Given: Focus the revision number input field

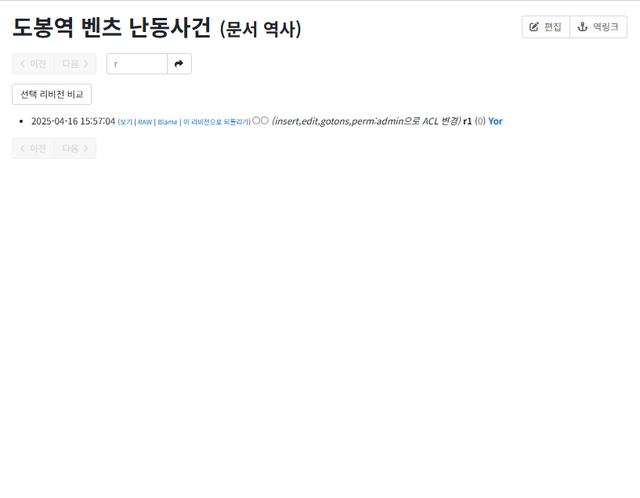Looking at the screenshot, I should point(137,64).
